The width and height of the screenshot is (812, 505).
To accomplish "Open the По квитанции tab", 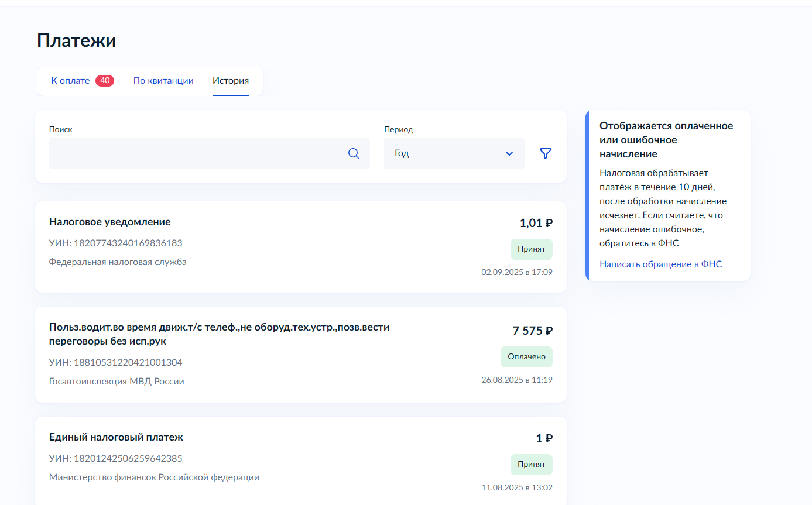I will pyautogui.click(x=163, y=81).
